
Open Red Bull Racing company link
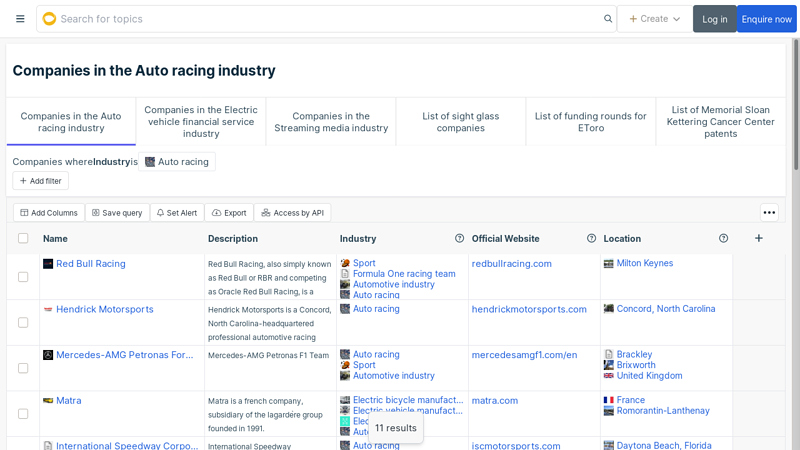pyautogui.click(x=91, y=264)
